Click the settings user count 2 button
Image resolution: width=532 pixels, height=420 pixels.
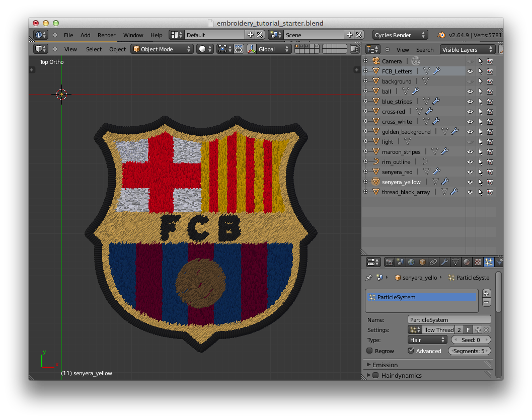[459, 329]
